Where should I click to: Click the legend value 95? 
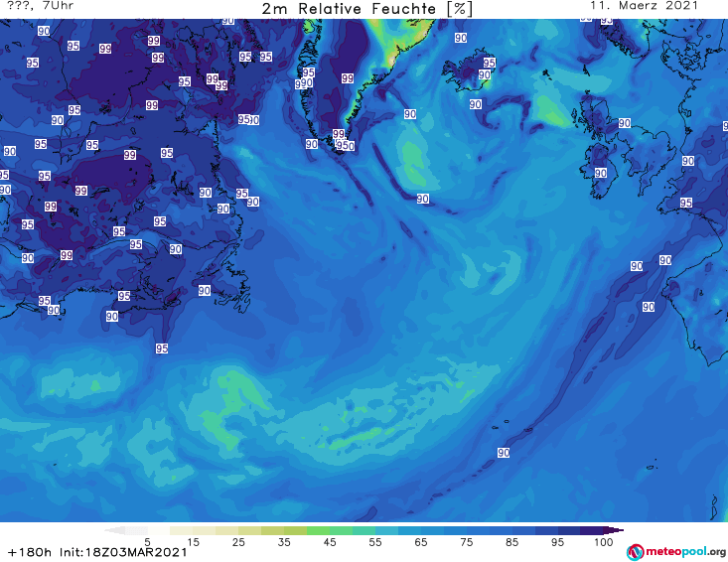tap(557, 542)
